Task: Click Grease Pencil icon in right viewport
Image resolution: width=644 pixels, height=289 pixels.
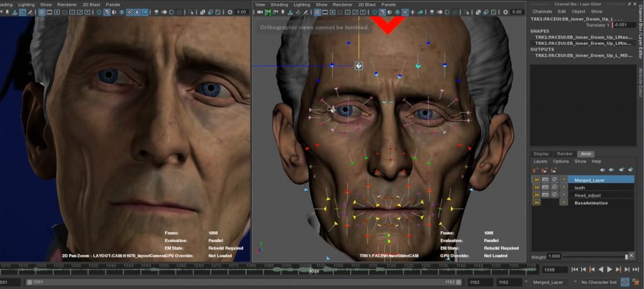Action: (306, 12)
